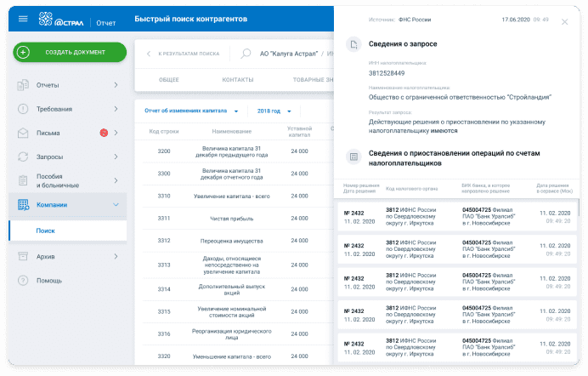Click the Источник: ФНС России label
The image size is (588, 376).
[399, 20]
